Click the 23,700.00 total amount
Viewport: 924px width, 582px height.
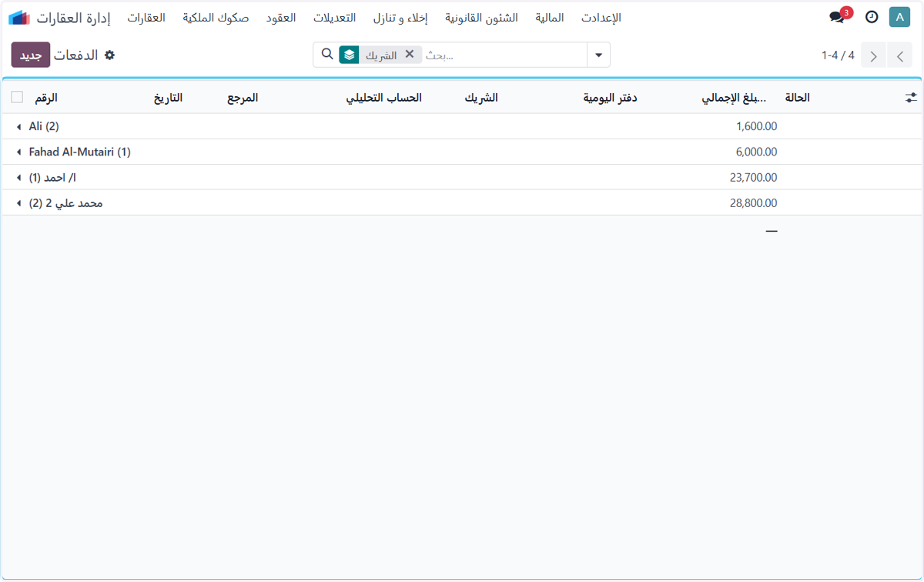coord(754,177)
